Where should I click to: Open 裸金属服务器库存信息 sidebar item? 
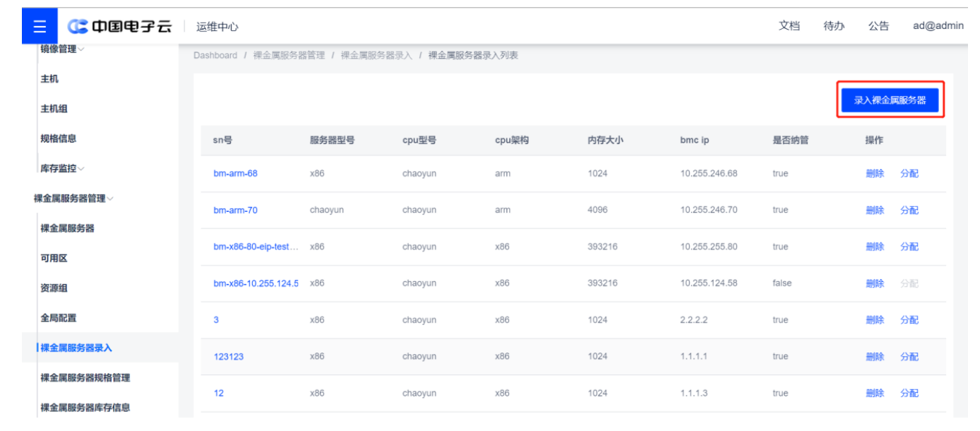85,407
